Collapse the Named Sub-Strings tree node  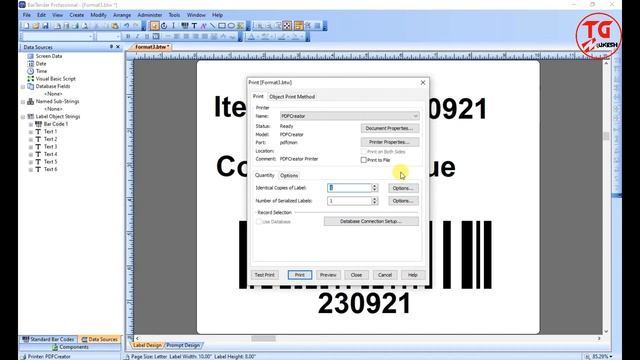[23, 102]
